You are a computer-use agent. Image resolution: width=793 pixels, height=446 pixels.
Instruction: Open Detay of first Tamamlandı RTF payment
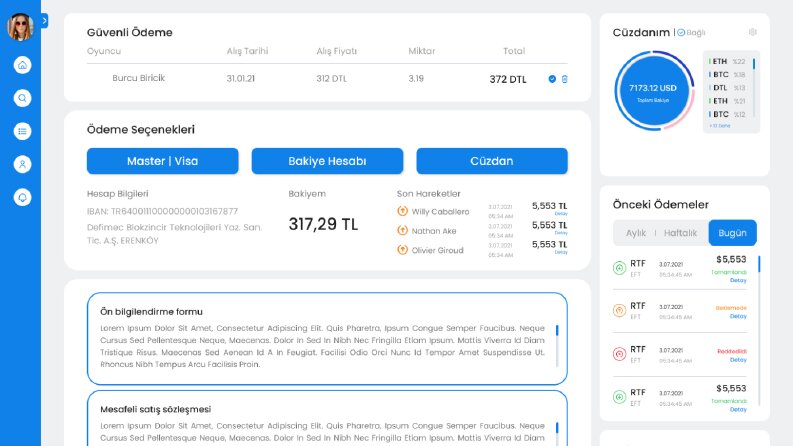point(738,280)
